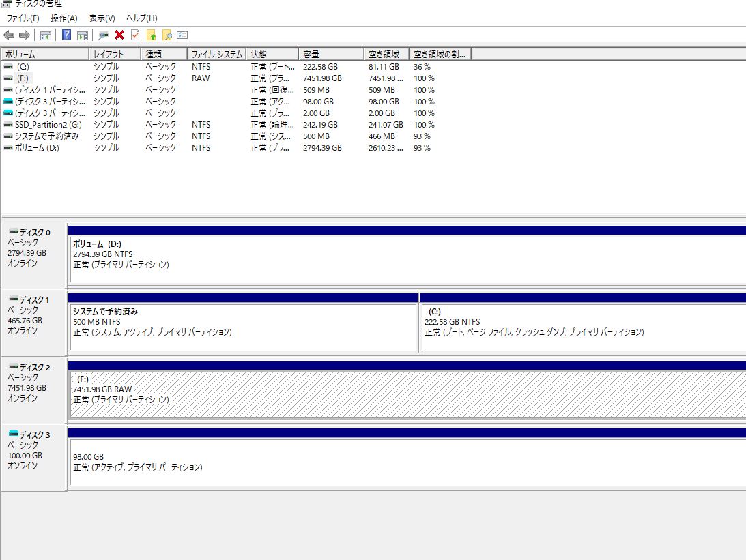This screenshot has width=746, height=560.
Task: Open the ファイル(F) menu
Action: [x=23, y=18]
